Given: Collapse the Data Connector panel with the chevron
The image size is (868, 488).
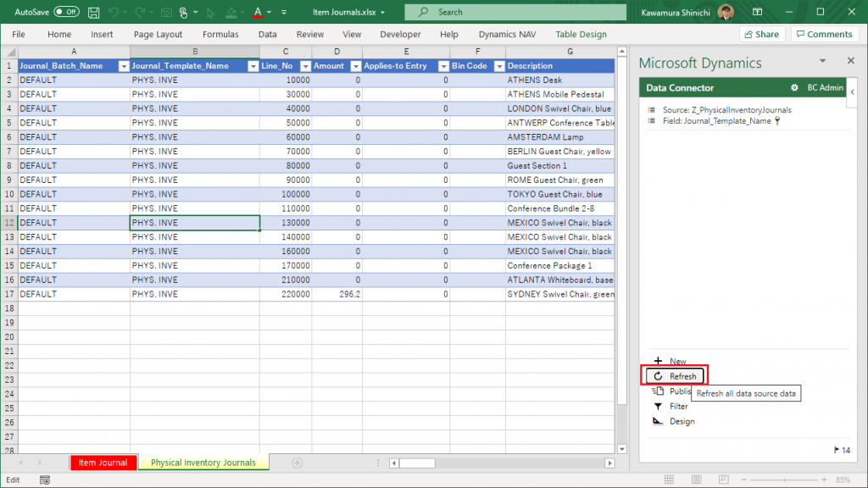Looking at the screenshot, I should click(853, 91).
